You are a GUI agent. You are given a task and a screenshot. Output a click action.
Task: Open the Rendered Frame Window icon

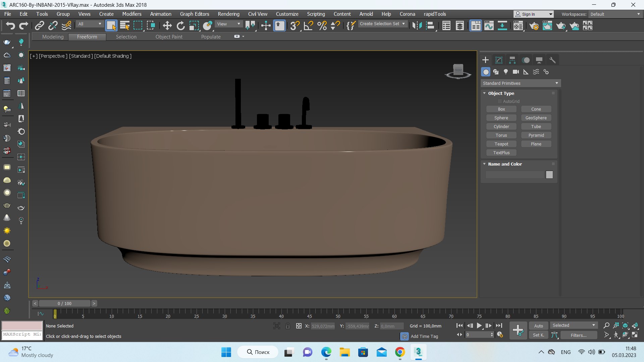click(x=547, y=25)
